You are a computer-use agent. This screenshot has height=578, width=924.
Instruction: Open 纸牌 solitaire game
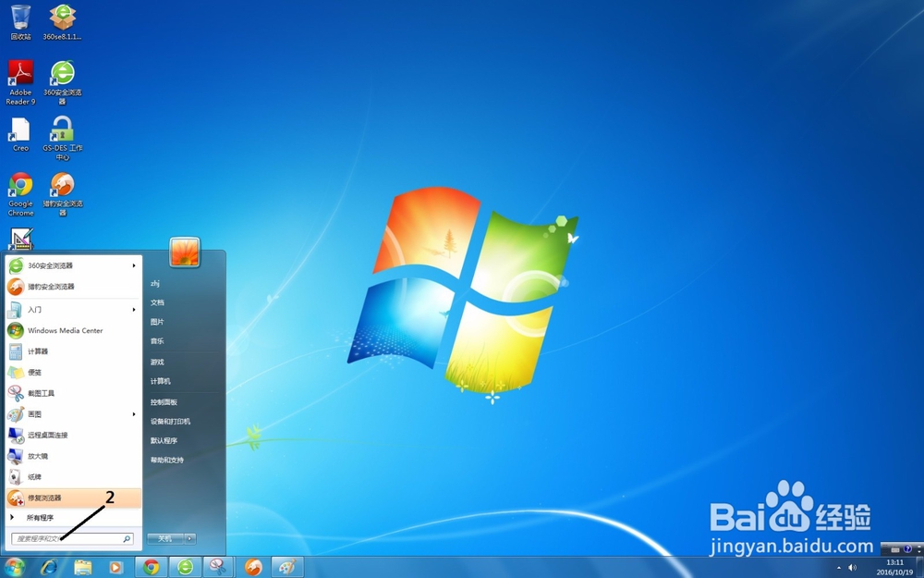tap(74, 476)
